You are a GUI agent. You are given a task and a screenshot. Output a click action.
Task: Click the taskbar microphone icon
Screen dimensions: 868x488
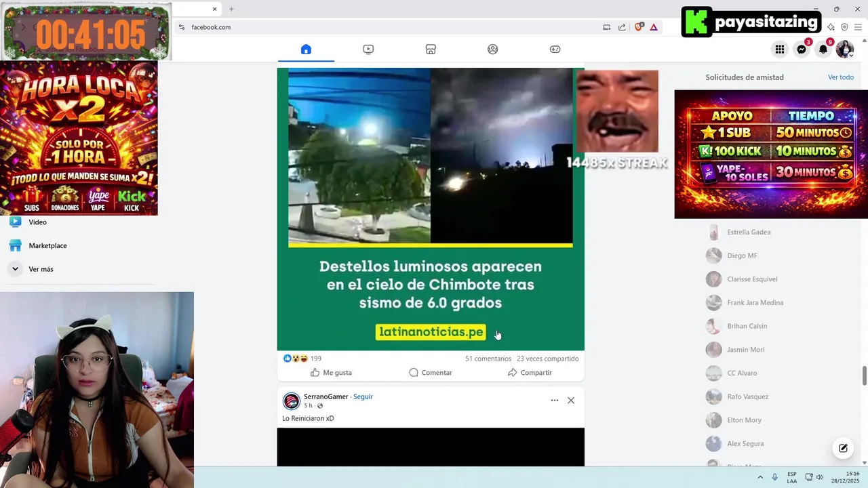[x=775, y=477]
